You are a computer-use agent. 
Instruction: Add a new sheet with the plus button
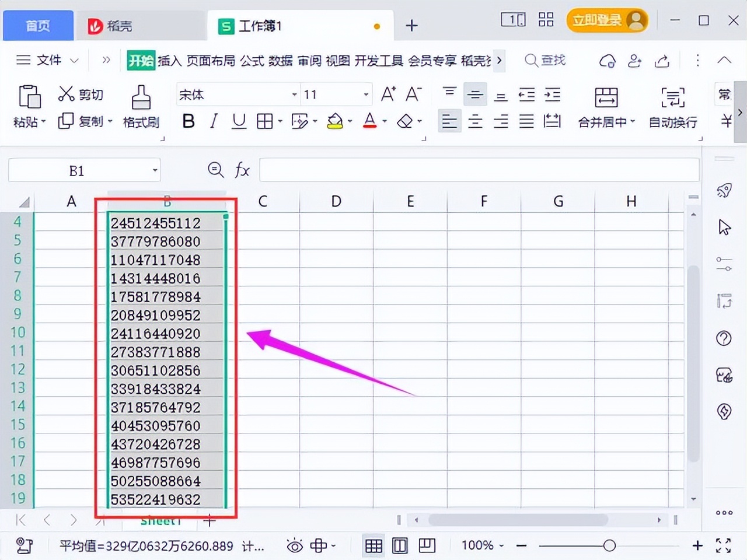tap(210, 521)
